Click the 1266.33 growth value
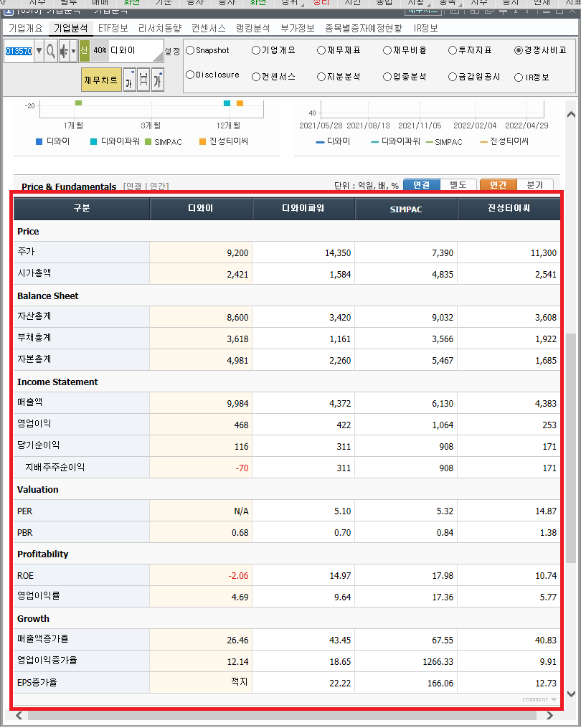 click(x=438, y=661)
